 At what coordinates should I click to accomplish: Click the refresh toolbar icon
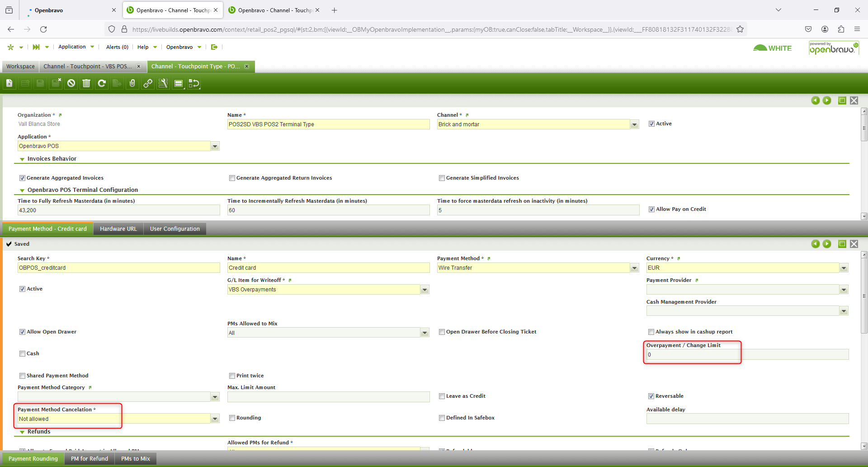[x=102, y=83]
